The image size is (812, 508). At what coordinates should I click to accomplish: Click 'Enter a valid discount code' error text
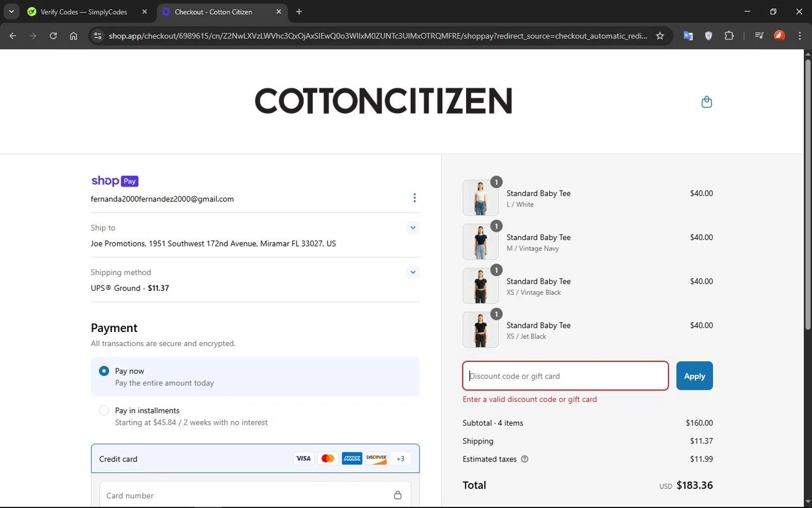pos(529,399)
